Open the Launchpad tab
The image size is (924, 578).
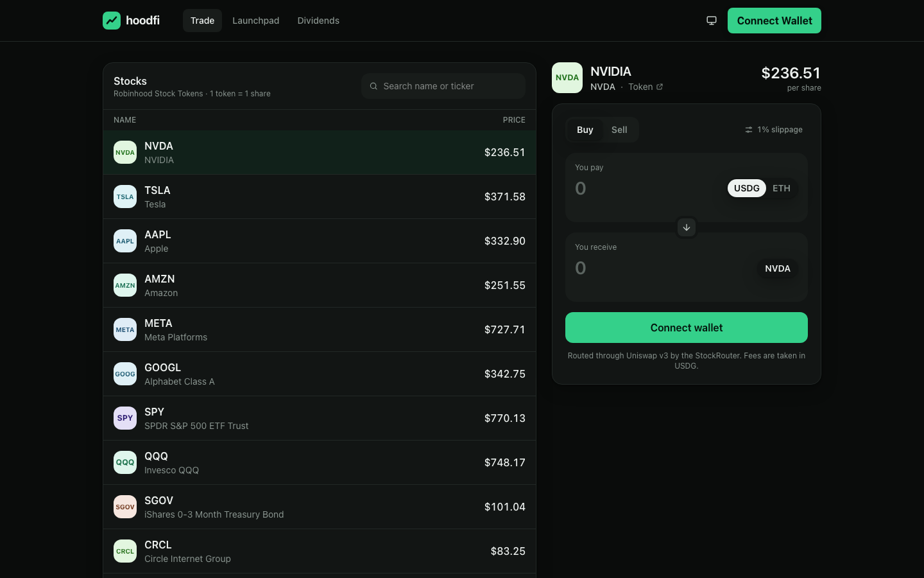point(255,21)
